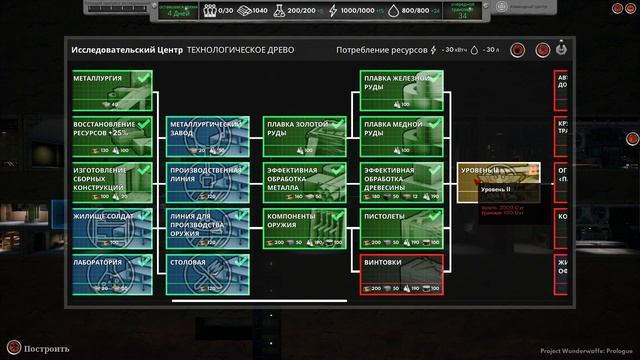Select the research flask icon beside 200/200
The width and height of the screenshot is (640, 360).
point(279,11)
